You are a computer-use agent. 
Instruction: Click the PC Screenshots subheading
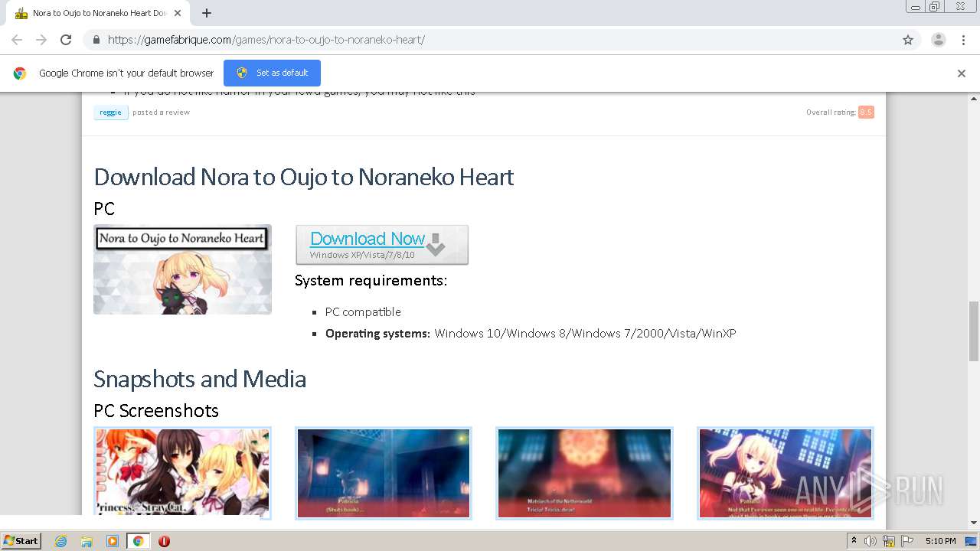click(x=156, y=410)
